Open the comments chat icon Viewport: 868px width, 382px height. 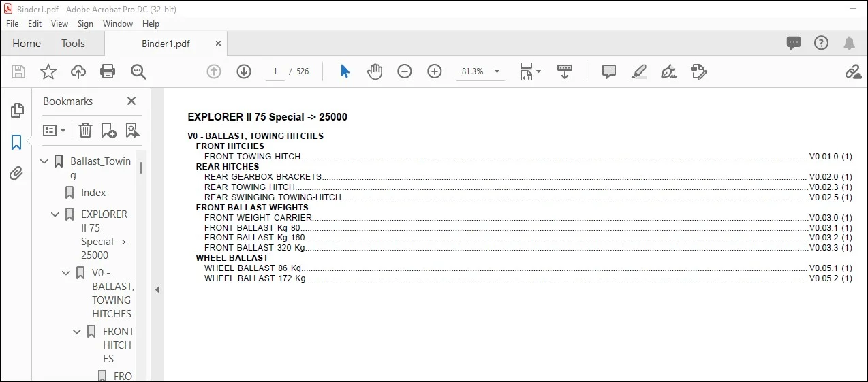[794, 44]
